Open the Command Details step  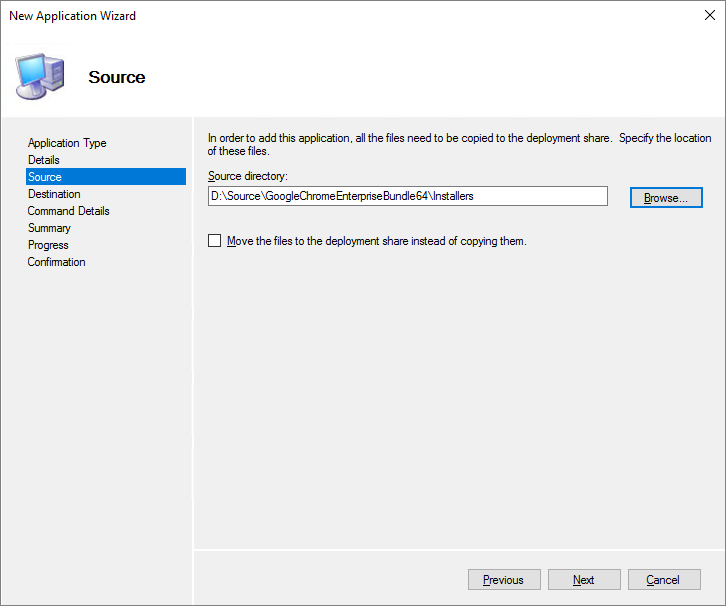69,211
